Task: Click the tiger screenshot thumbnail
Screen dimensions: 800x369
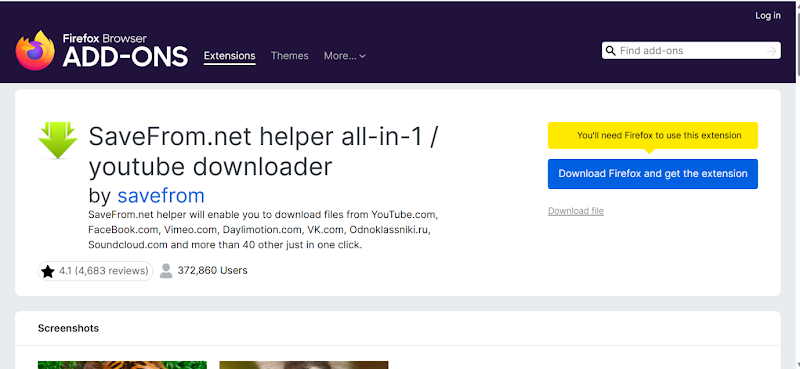Action: (x=122, y=365)
